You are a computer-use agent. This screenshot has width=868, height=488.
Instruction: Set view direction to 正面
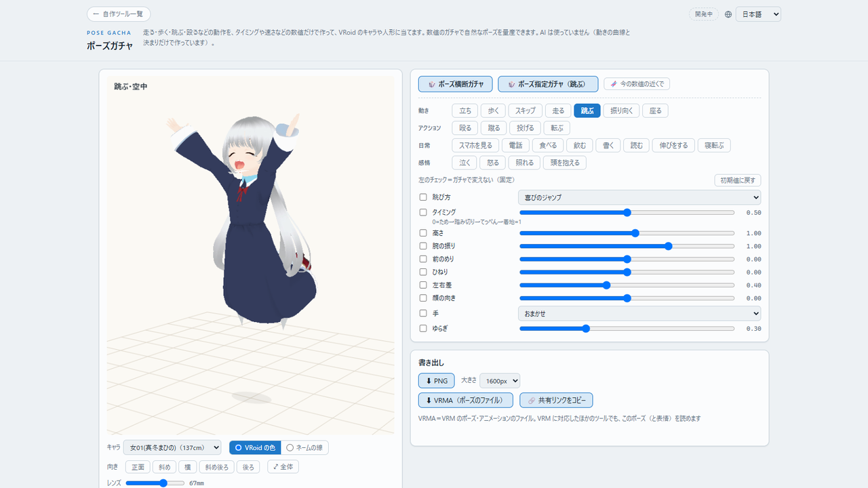(x=138, y=467)
